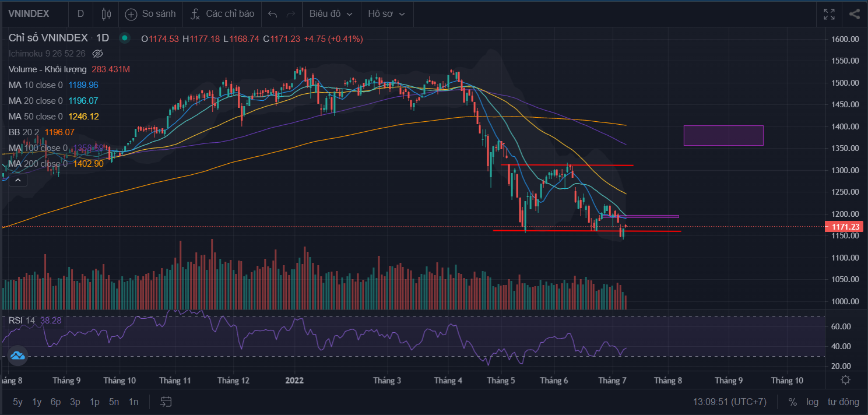Expand the Hồ sơ dropdown
The width and height of the screenshot is (868, 415).
pos(386,13)
